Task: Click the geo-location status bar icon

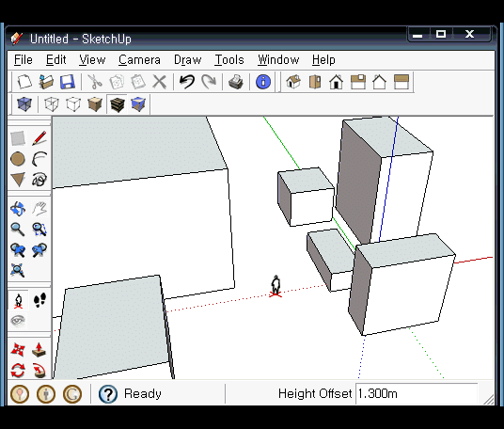Action: click(20, 394)
